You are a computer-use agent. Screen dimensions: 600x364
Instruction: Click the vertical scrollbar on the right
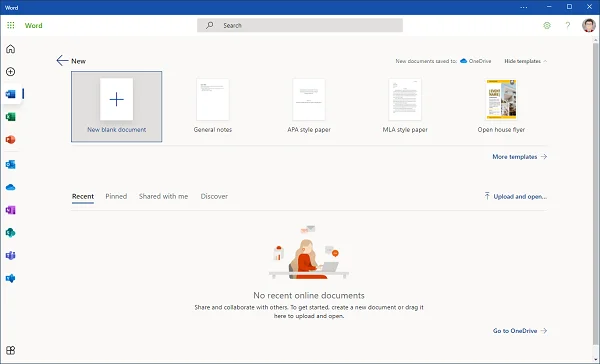coord(595,193)
